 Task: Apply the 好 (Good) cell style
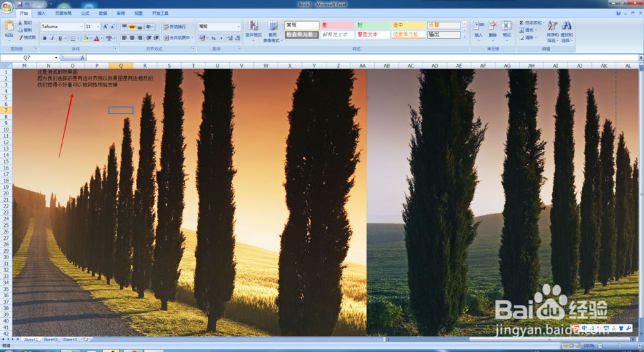373,26
